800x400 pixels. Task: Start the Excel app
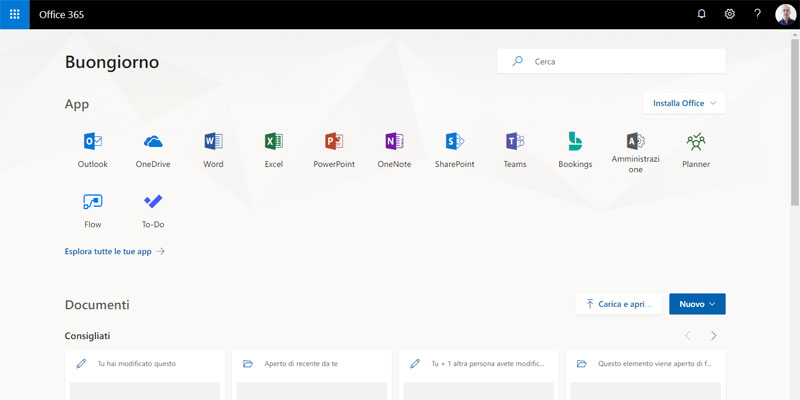(273, 150)
